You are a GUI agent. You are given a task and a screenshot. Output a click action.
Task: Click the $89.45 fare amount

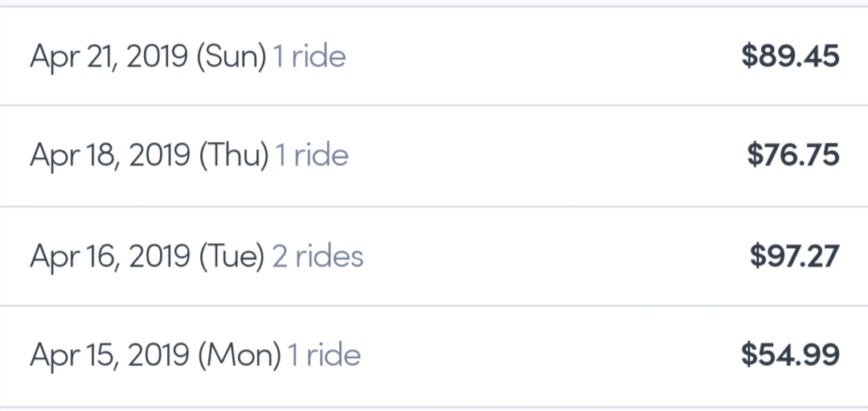pyautogui.click(x=790, y=56)
